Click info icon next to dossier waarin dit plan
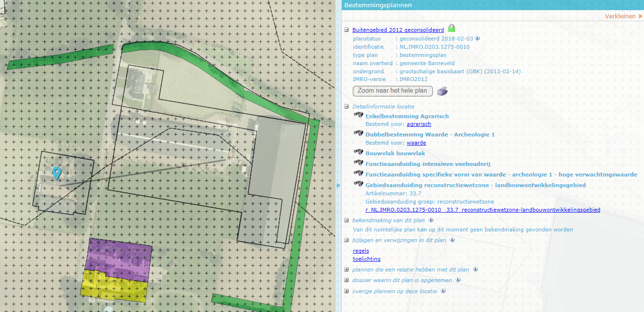The width and height of the screenshot is (644, 312). pos(458,280)
